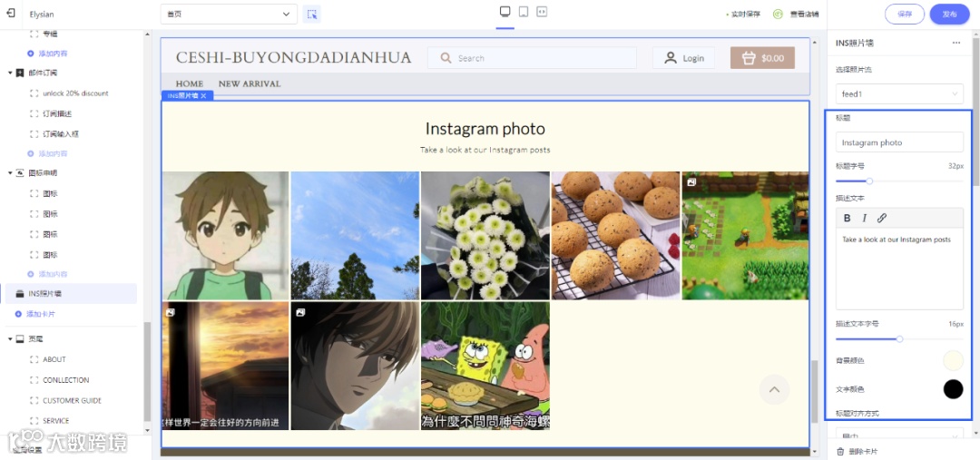Click the INS照片墙 card icon in sidebar
The width and height of the screenshot is (980, 460).
pyautogui.click(x=19, y=293)
